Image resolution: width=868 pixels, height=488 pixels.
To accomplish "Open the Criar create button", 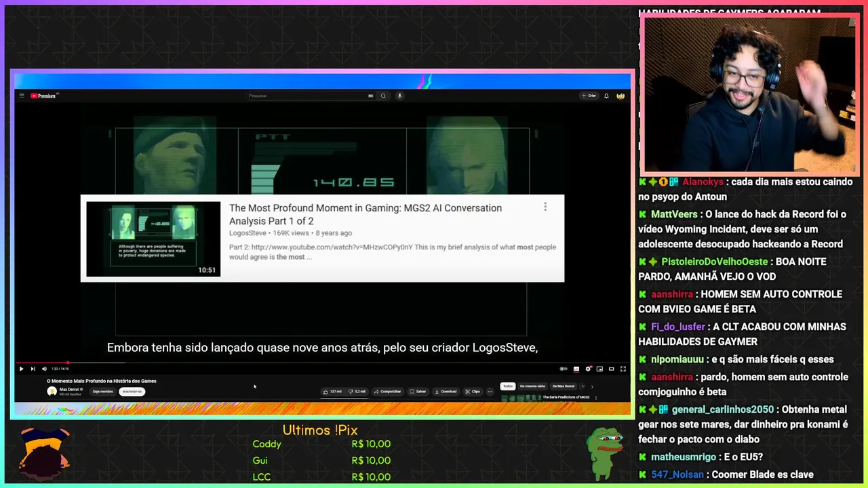I will 589,96.
